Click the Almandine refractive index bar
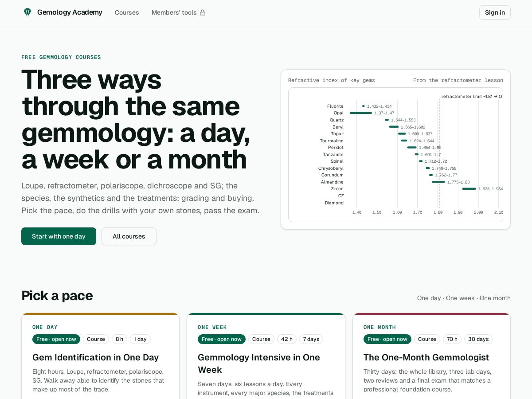Screen dimensions: 532x399 point(438,182)
